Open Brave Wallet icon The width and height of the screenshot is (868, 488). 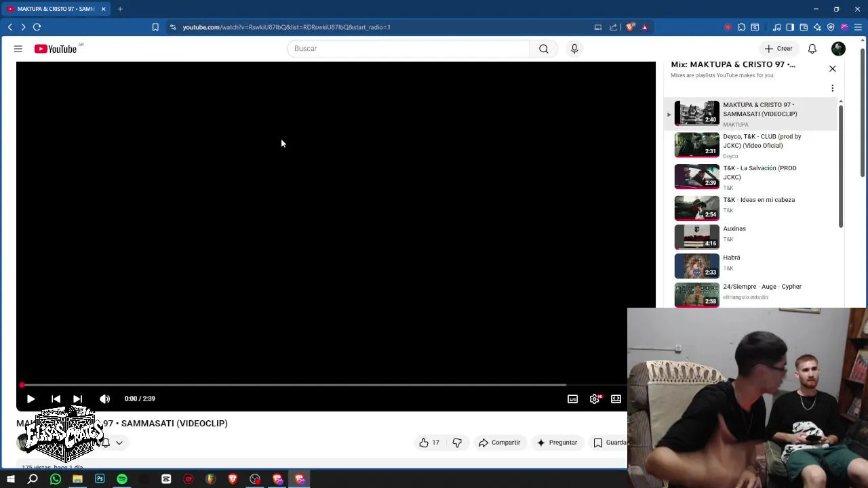[x=804, y=27]
